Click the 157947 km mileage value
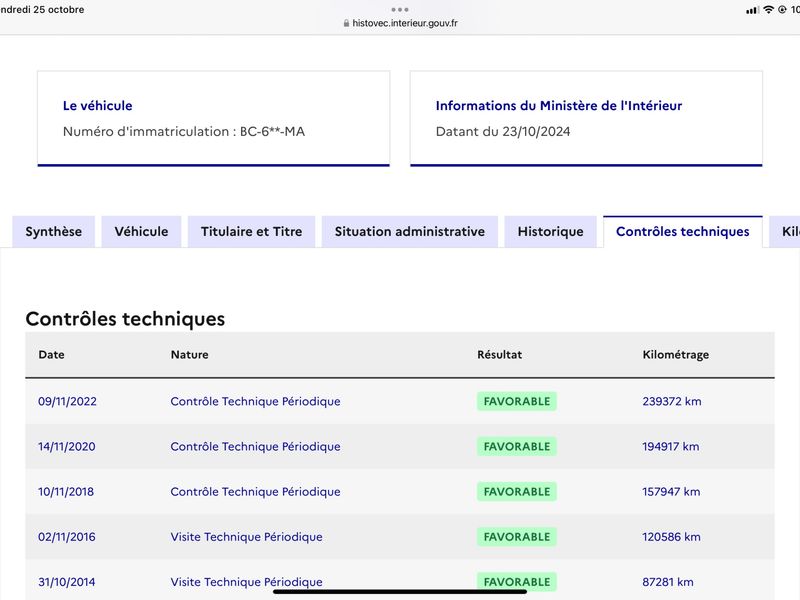This screenshot has height=600, width=800. 671,492
